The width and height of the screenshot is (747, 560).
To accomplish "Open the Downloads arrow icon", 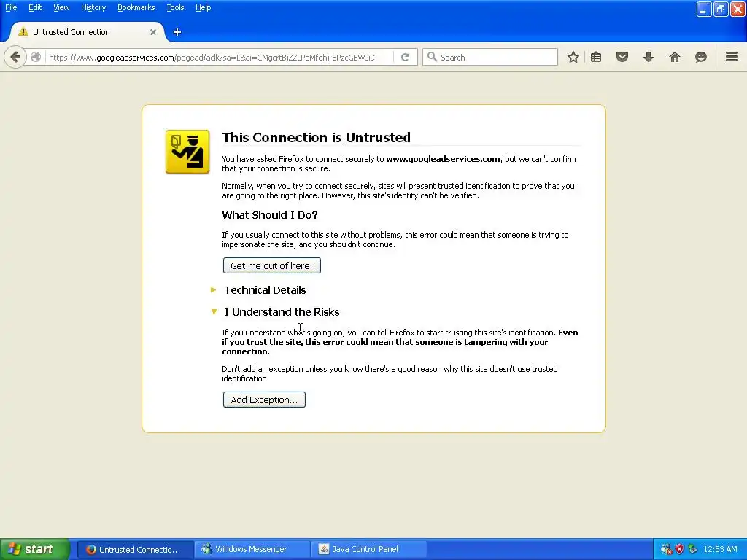I will click(x=649, y=57).
